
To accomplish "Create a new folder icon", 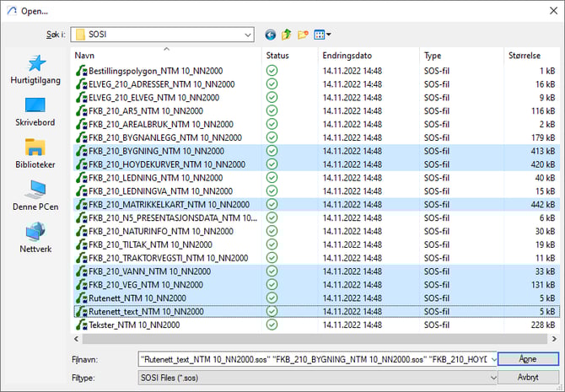I will (x=303, y=35).
